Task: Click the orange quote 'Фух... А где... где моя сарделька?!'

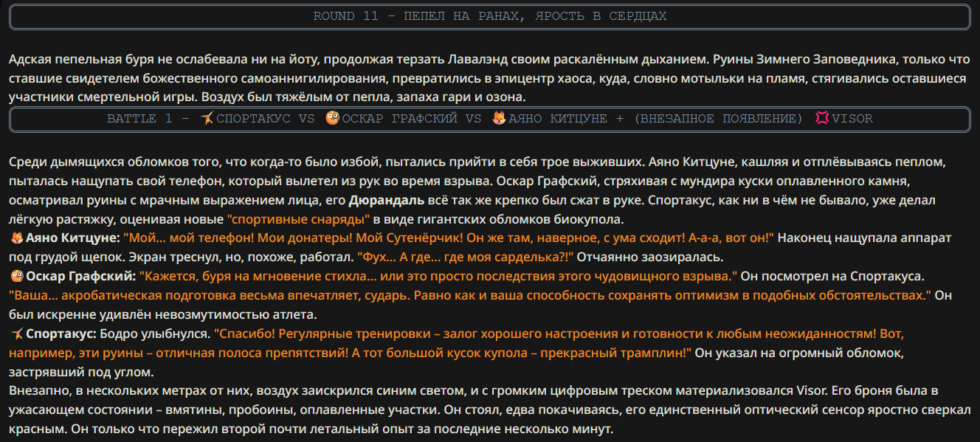Action: pos(466,258)
